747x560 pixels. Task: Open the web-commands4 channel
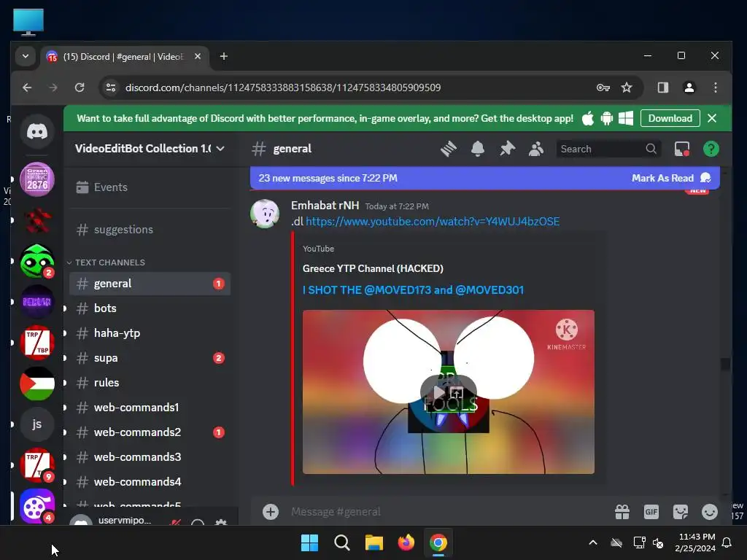tap(150, 482)
